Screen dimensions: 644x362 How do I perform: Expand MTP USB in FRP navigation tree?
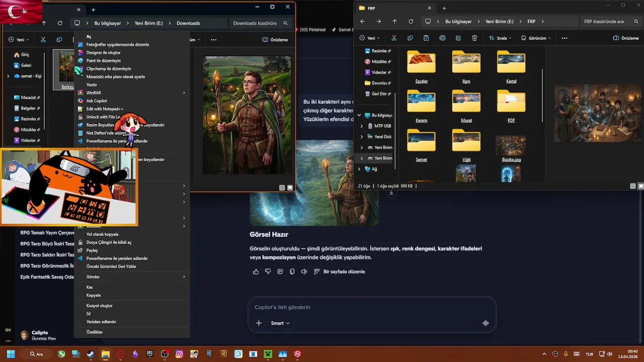point(362,126)
